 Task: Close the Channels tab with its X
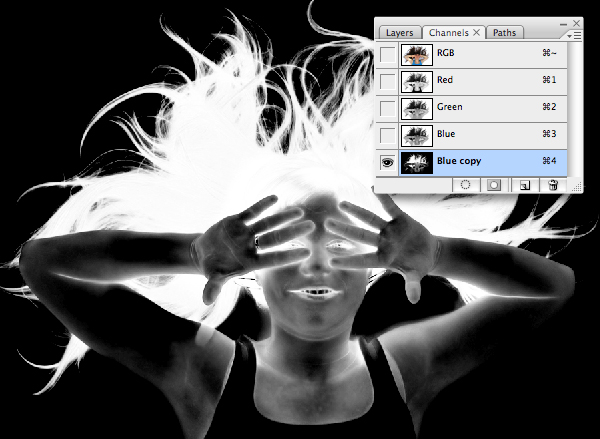[x=476, y=33]
